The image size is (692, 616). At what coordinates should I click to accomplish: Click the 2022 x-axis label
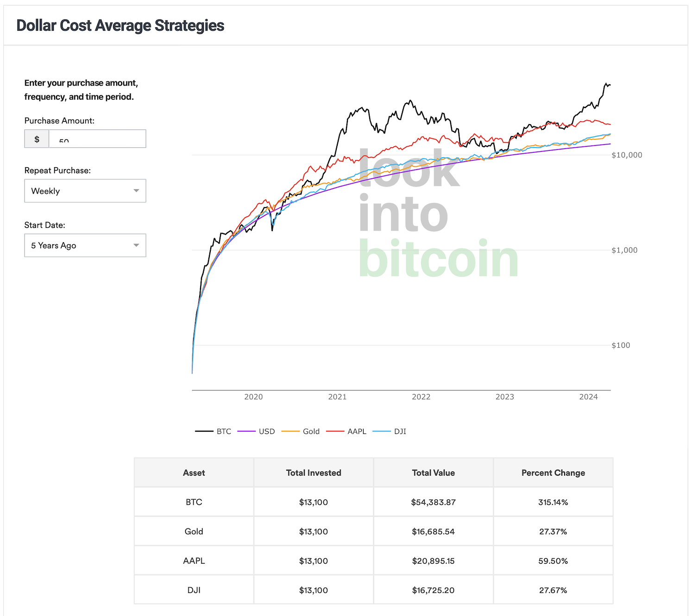pyautogui.click(x=421, y=397)
